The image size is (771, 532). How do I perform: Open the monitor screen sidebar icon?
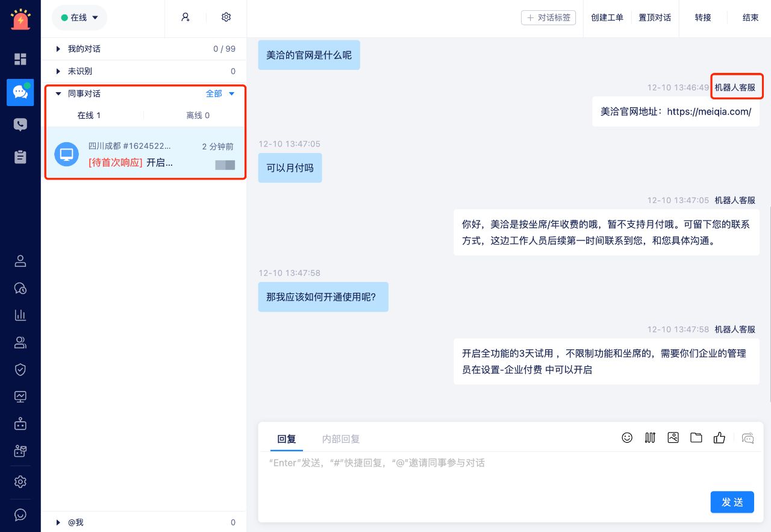(20, 396)
